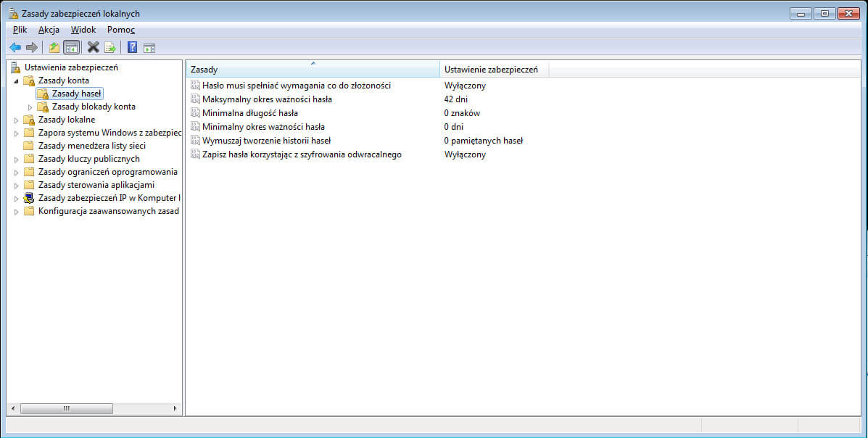The height and width of the screenshot is (438, 868).
Task: Open the Plik menu
Action: [20, 30]
